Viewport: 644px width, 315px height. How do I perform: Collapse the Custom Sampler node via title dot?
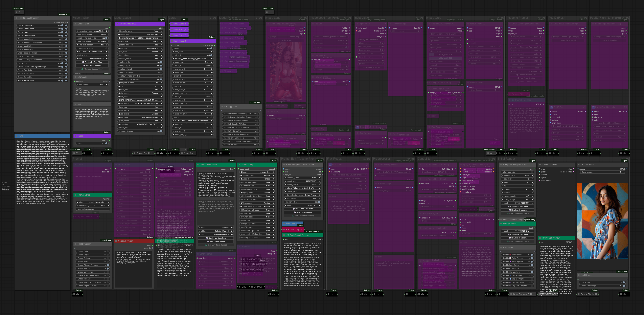[x=540, y=165]
